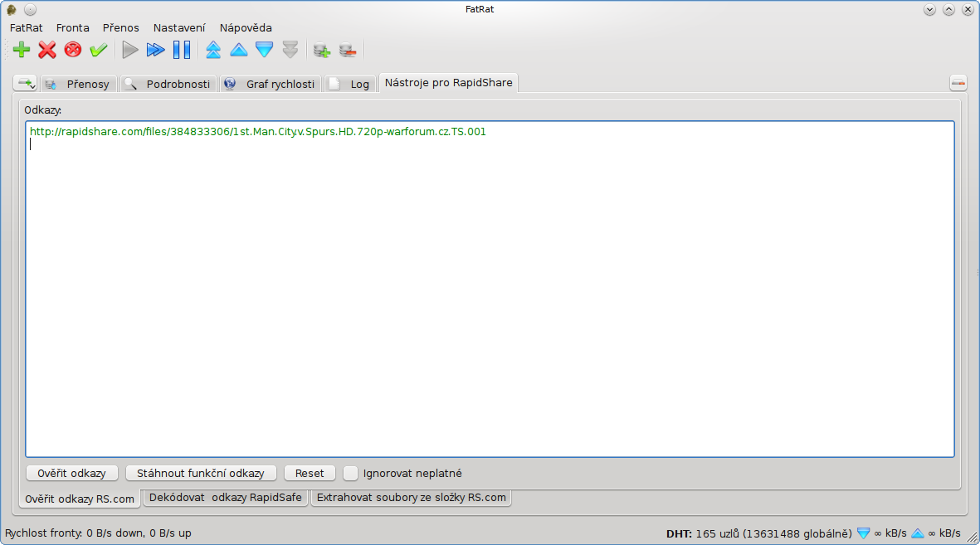
Task: Open the Nastavení menu
Action: point(179,27)
